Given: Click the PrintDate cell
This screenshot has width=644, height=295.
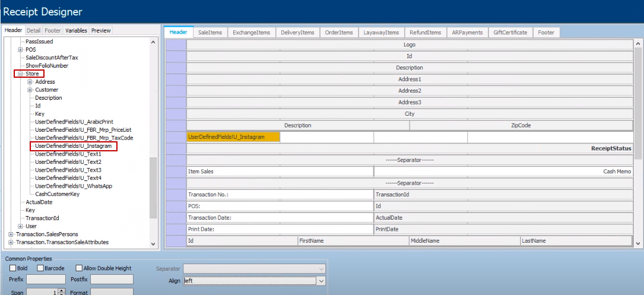Looking at the screenshot, I should pos(503,229).
